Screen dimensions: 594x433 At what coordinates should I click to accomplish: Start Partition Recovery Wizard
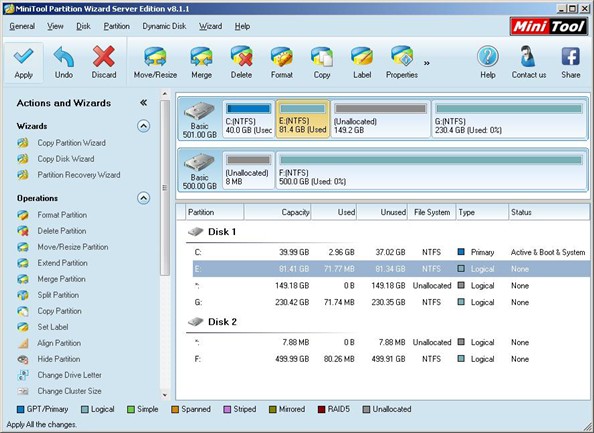(x=69, y=175)
